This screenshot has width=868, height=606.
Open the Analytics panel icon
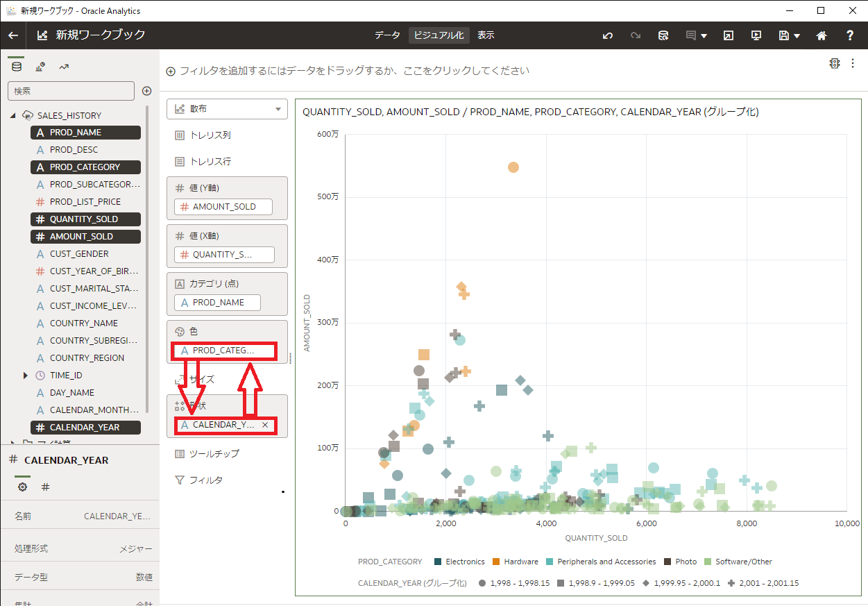[64, 67]
